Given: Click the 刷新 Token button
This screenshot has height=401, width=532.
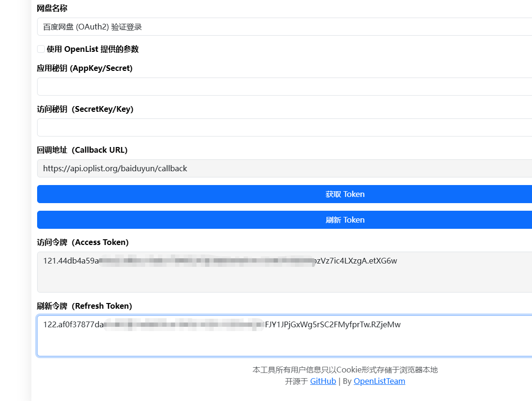Looking at the screenshot, I should (285, 220).
